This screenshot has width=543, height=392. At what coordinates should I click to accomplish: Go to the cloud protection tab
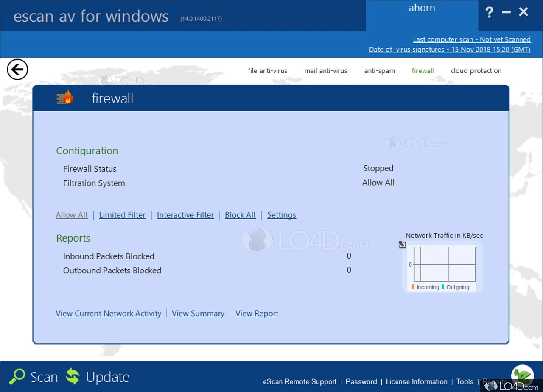(476, 71)
